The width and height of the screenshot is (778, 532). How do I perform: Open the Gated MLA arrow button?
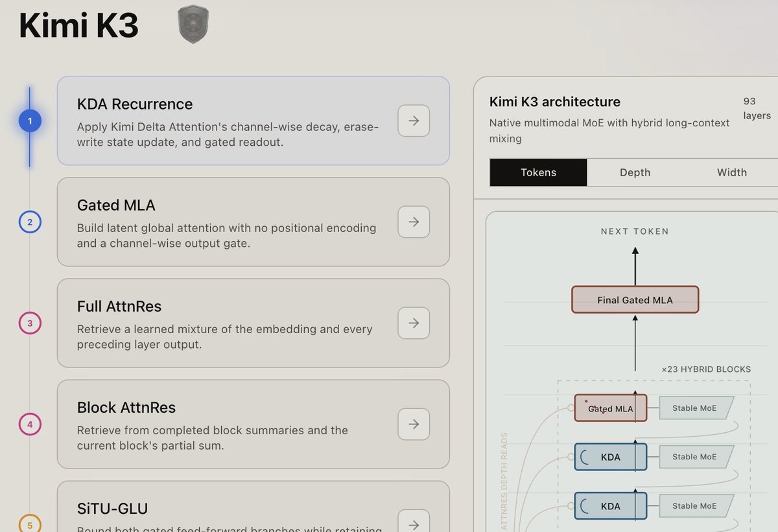click(x=414, y=222)
